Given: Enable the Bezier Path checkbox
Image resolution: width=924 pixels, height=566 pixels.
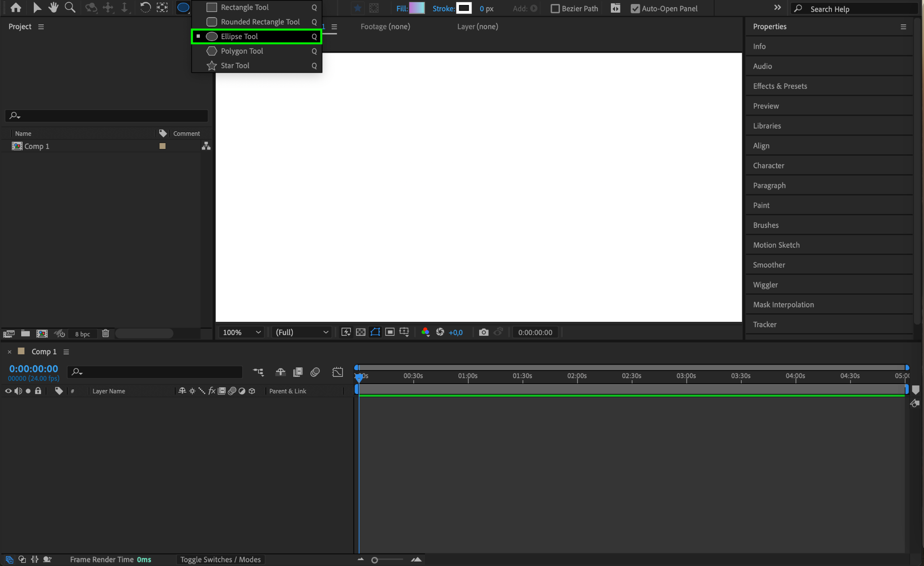Looking at the screenshot, I should click(x=555, y=9).
